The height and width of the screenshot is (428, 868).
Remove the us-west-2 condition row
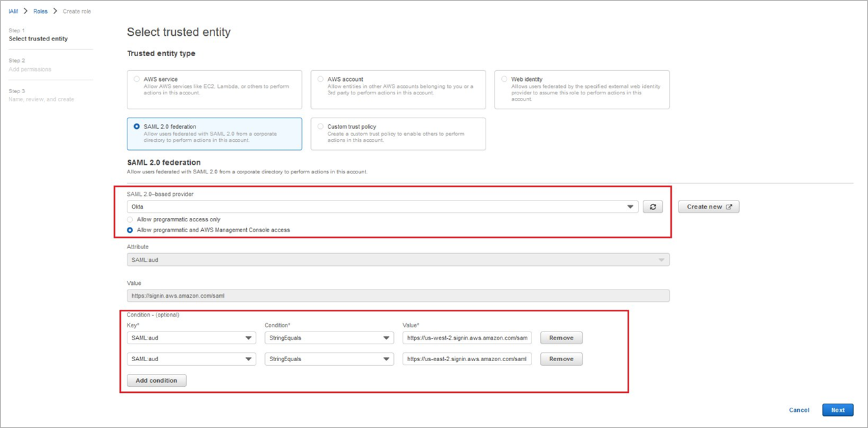[560, 338]
